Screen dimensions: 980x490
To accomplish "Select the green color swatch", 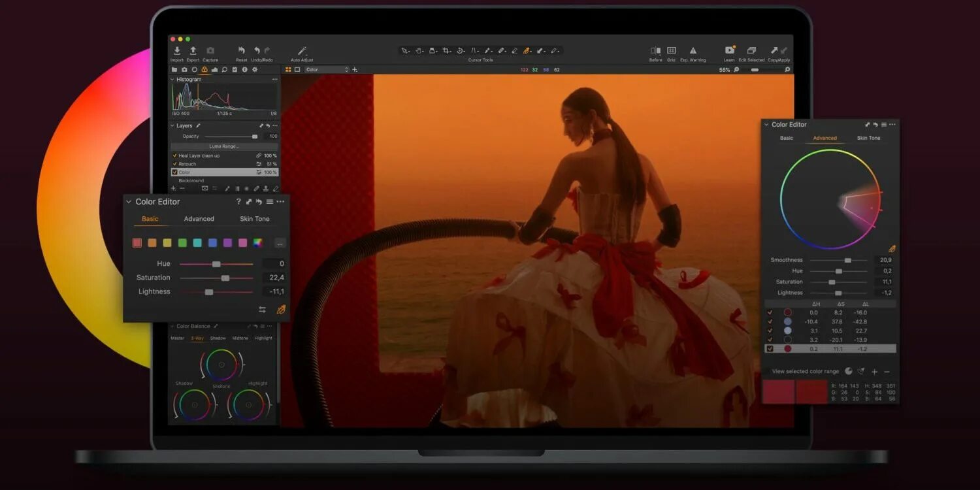I will pyautogui.click(x=182, y=243).
